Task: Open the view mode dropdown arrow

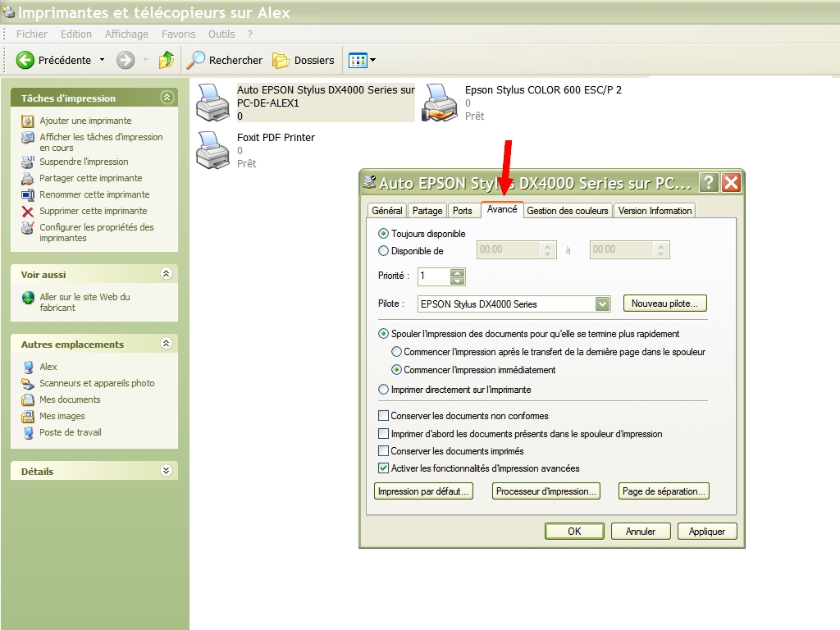Action: [x=373, y=60]
